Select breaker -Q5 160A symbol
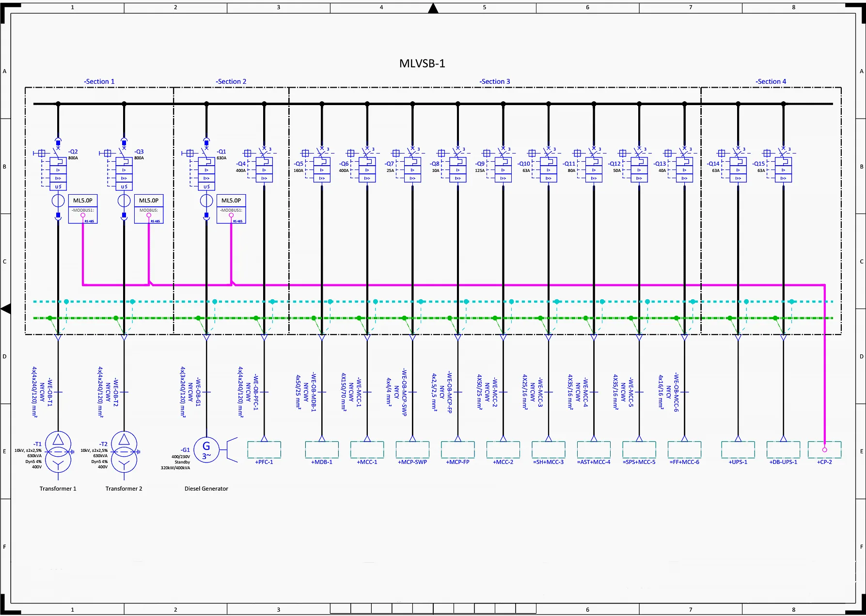The height and width of the screenshot is (616, 866). coord(322,164)
